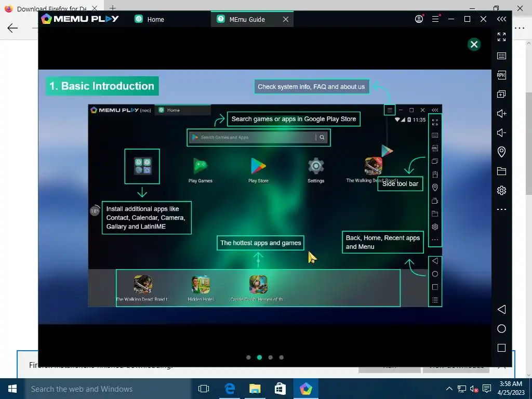This screenshot has height=399, width=532.
Task: Close the Download Firefox browser tab
Action: click(95, 8)
